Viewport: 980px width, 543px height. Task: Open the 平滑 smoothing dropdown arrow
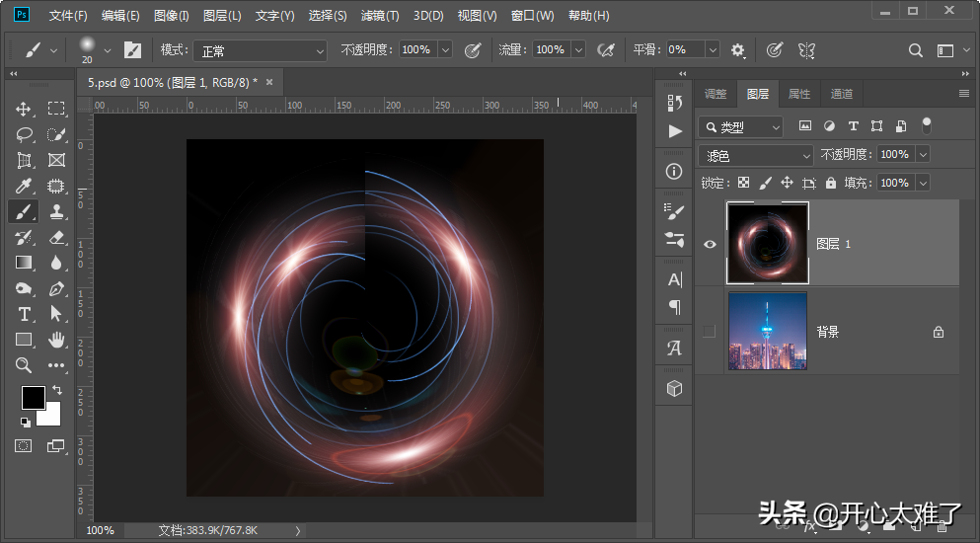[713, 50]
